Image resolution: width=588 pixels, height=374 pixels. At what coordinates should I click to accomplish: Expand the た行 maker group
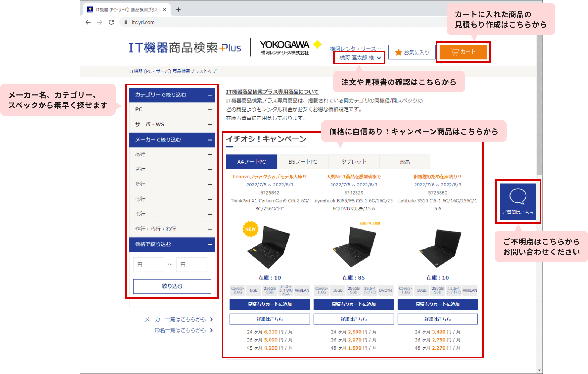(172, 184)
